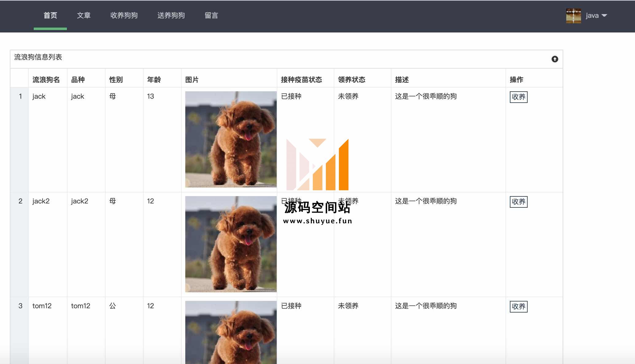Collapse panel using the up-arrow circle icon
This screenshot has width=635, height=364.
tap(555, 59)
